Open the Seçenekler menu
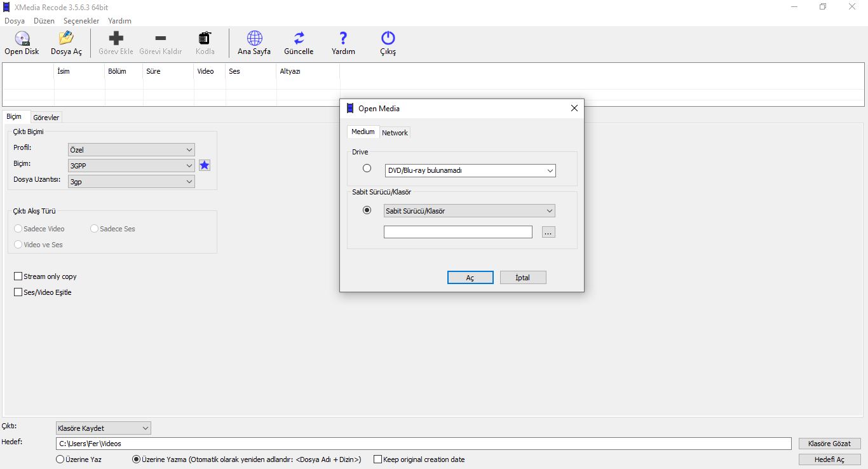The height and width of the screenshot is (469, 868). [81, 21]
